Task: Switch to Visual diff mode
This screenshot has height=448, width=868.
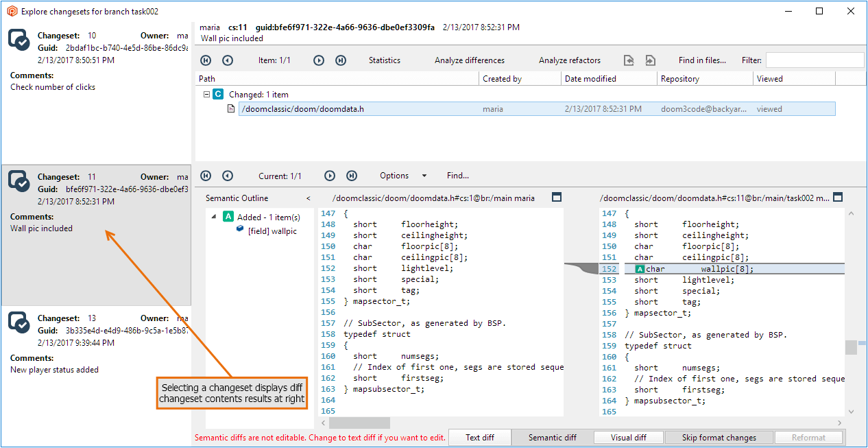Action: 628,438
